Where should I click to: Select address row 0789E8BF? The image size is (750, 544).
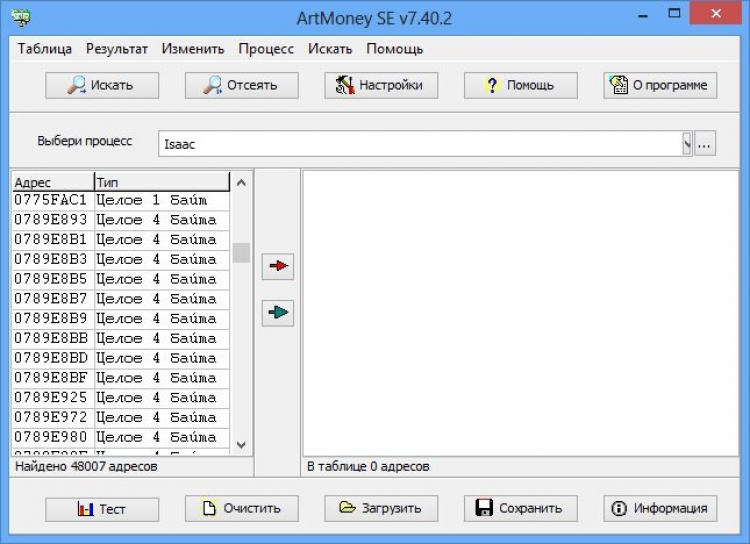[x=121, y=377]
